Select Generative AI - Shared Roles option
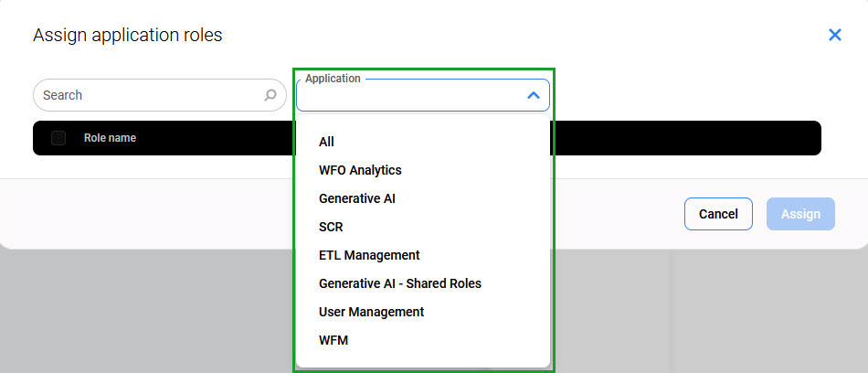868x373 pixels. click(x=399, y=283)
